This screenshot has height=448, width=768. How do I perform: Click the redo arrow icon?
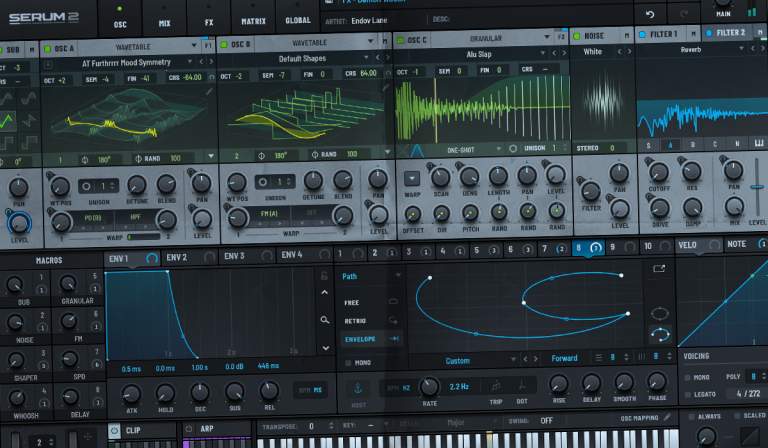click(684, 14)
